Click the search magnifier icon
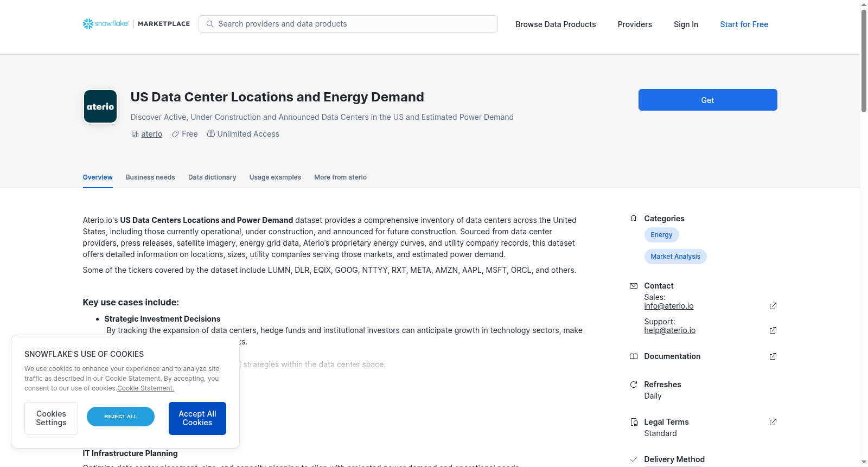 (x=210, y=24)
